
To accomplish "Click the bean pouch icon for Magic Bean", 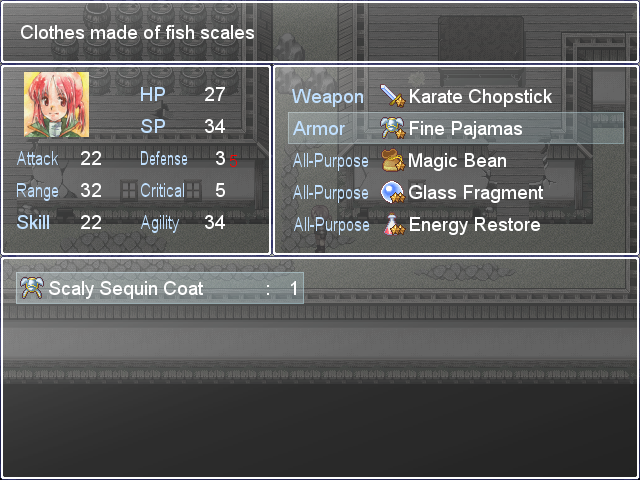I will [393, 160].
